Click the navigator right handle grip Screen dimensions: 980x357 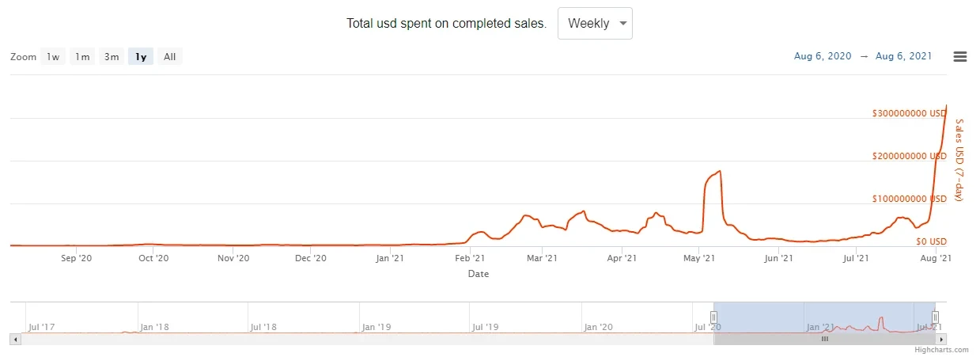tap(935, 317)
